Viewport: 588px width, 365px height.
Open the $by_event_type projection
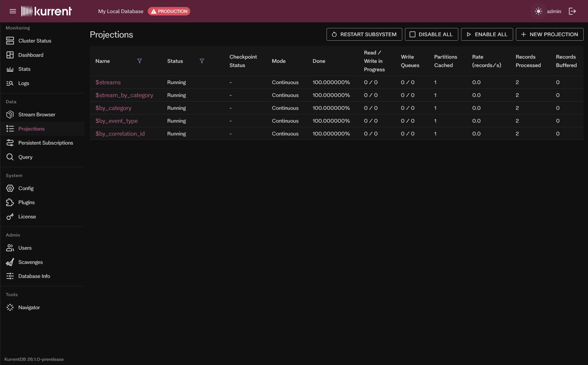[x=116, y=121]
